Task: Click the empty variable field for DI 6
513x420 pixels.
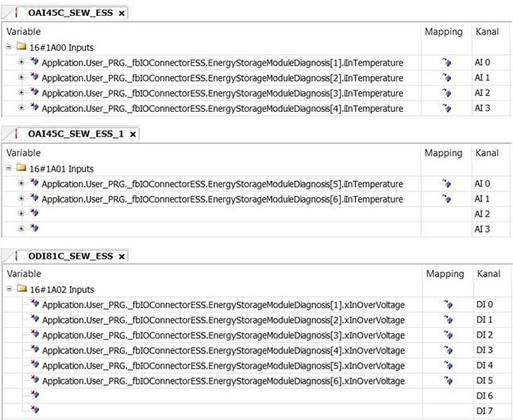Action: (222, 395)
